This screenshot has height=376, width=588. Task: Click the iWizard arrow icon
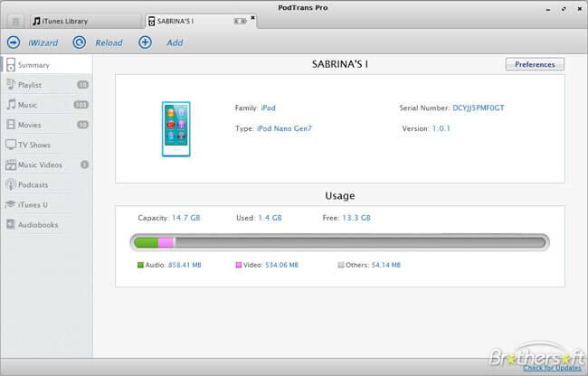(14, 42)
